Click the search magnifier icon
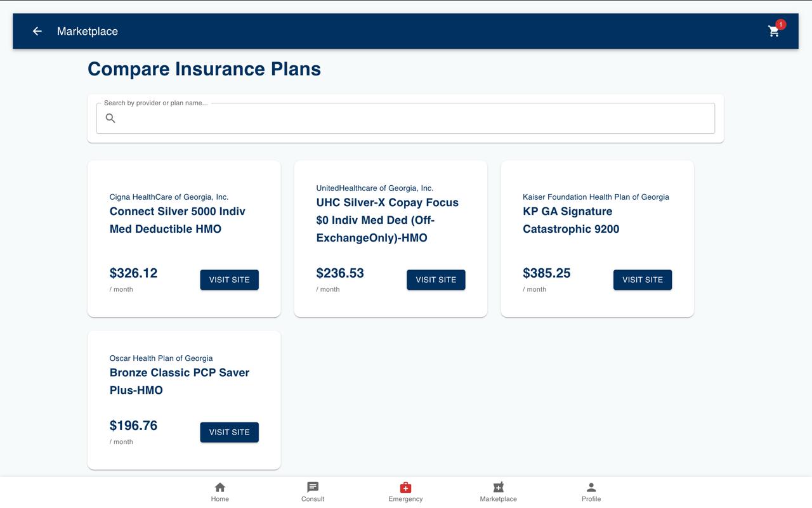812x508 pixels. [x=110, y=118]
